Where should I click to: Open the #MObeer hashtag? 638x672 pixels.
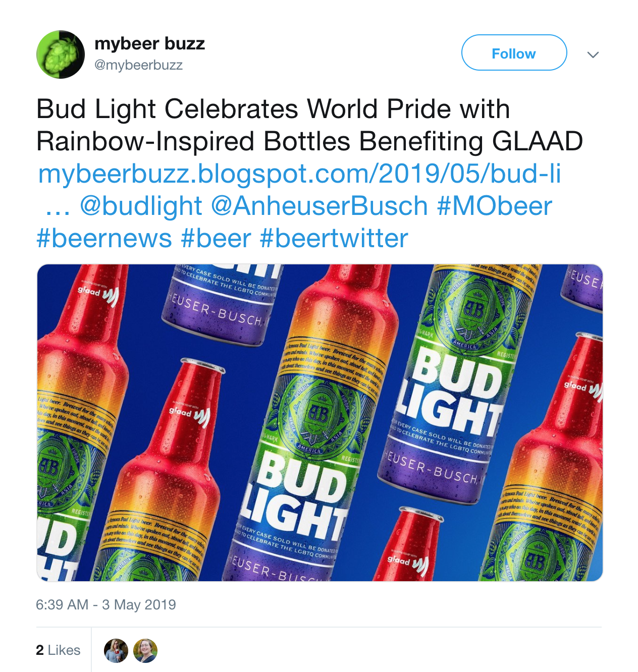click(494, 206)
